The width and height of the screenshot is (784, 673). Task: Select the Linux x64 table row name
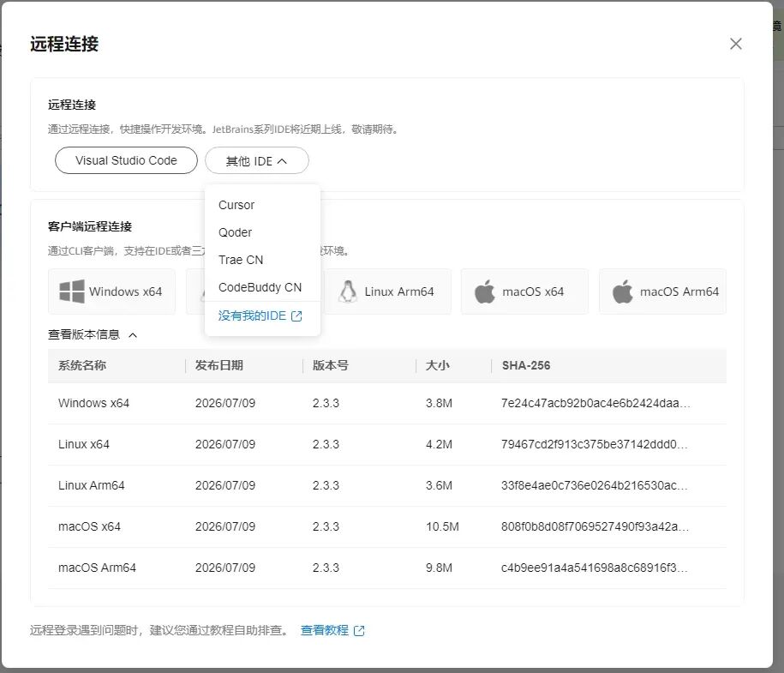coord(83,444)
